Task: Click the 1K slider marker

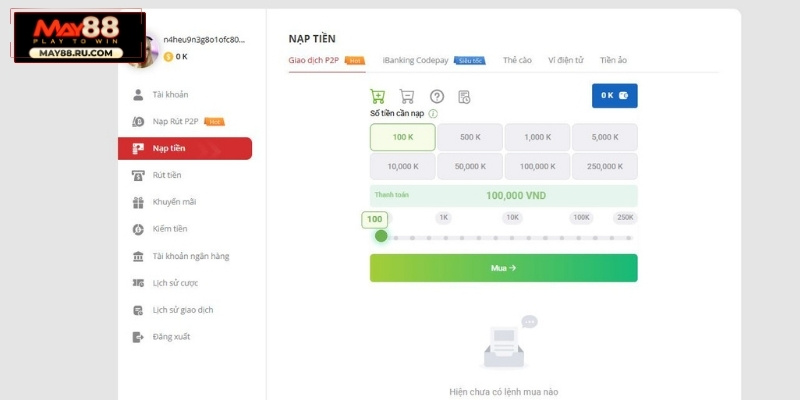Action: coord(443,218)
